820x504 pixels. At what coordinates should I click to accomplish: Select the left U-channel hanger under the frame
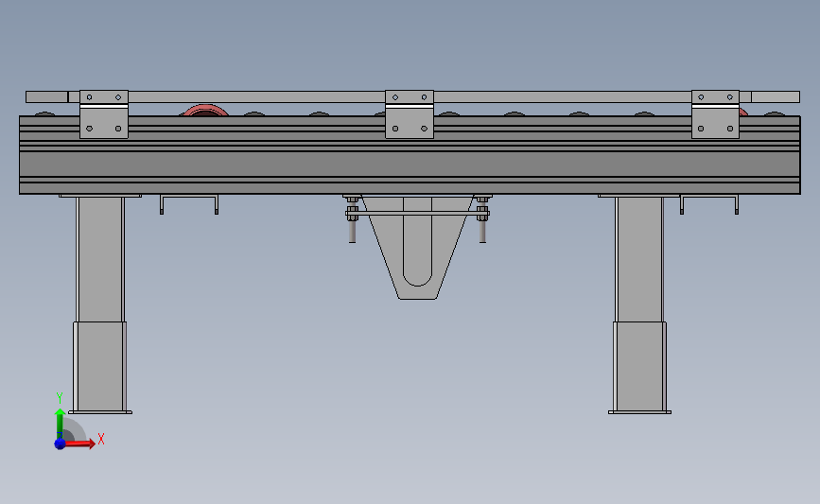point(189,204)
